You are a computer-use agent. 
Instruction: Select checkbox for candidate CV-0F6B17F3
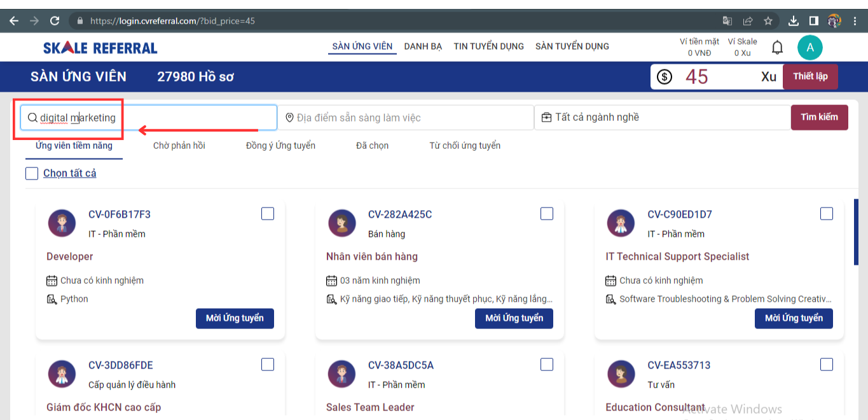click(268, 214)
